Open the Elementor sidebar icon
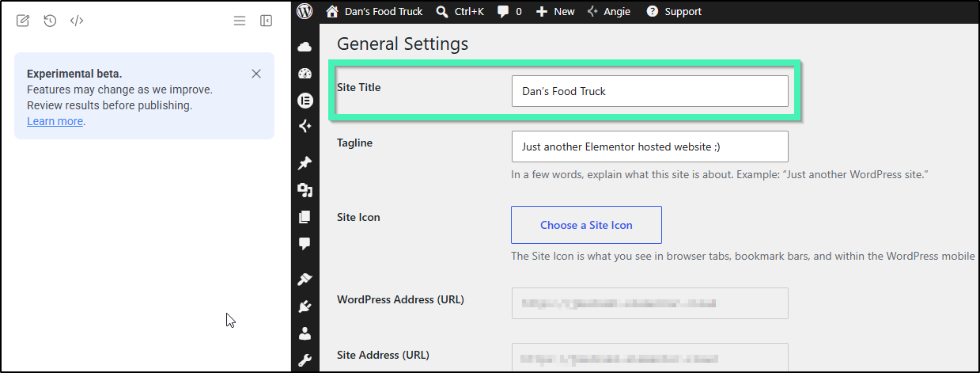 (x=305, y=100)
